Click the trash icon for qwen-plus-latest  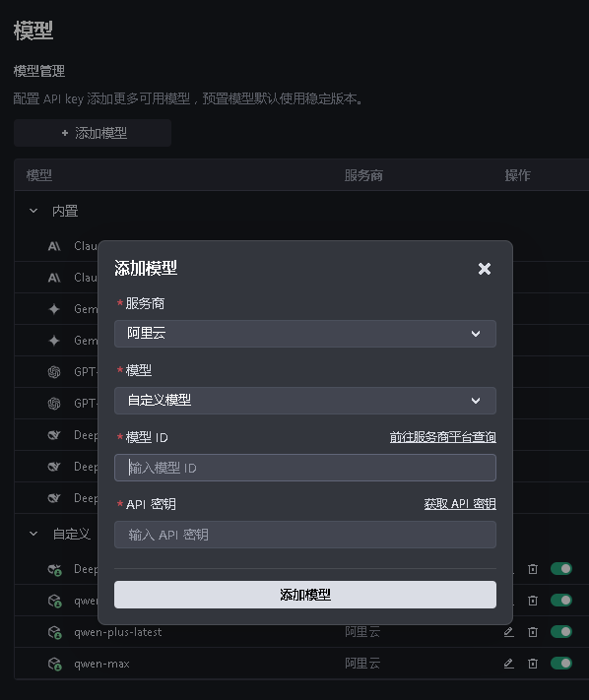pos(533,632)
